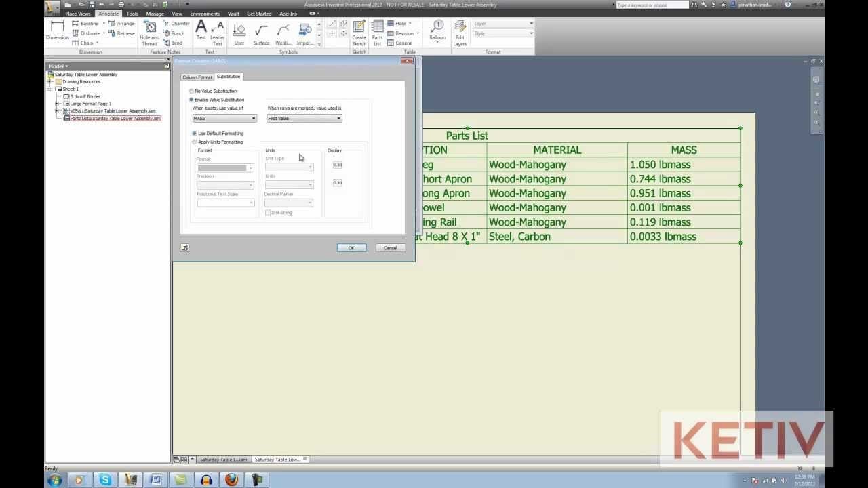
Task: Select the Chamfer note tool
Action: tap(176, 24)
